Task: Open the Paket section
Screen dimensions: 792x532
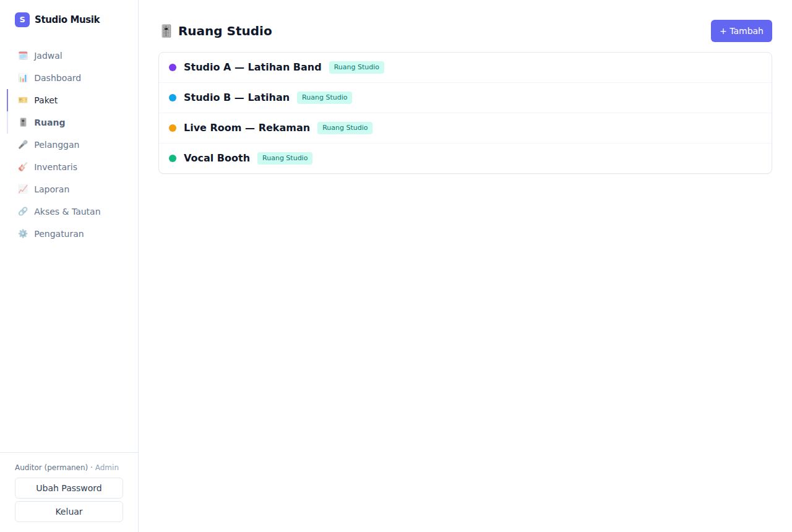Action: (x=69, y=100)
